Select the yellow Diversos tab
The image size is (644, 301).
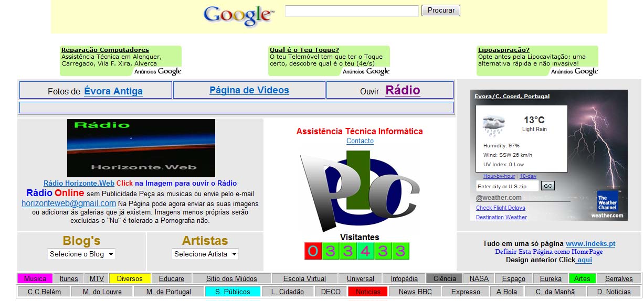tap(130, 278)
